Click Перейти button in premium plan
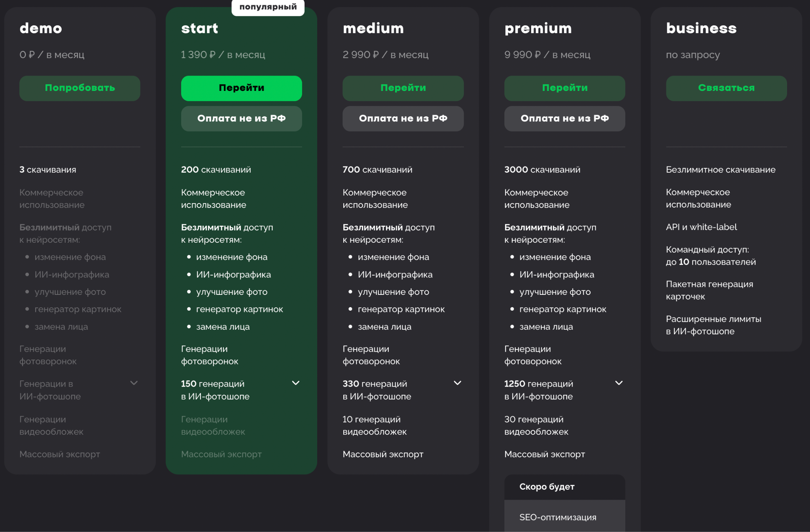The width and height of the screenshot is (810, 532). pos(564,88)
